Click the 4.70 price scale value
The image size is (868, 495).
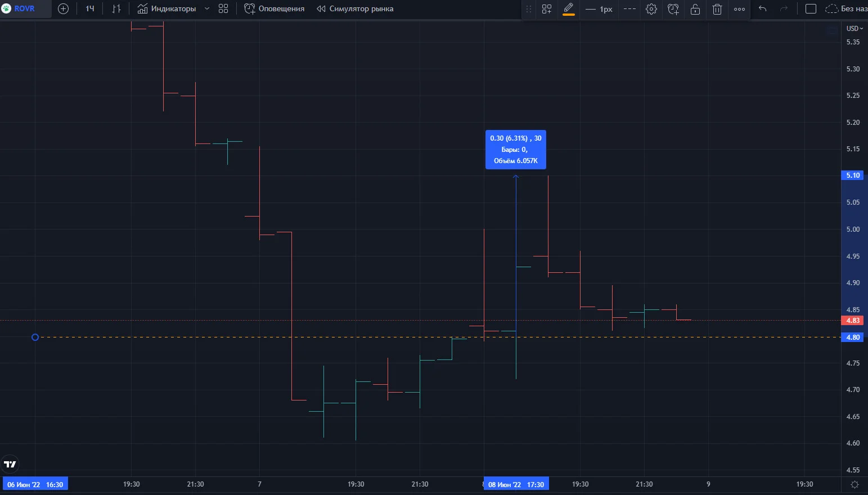[853, 390]
